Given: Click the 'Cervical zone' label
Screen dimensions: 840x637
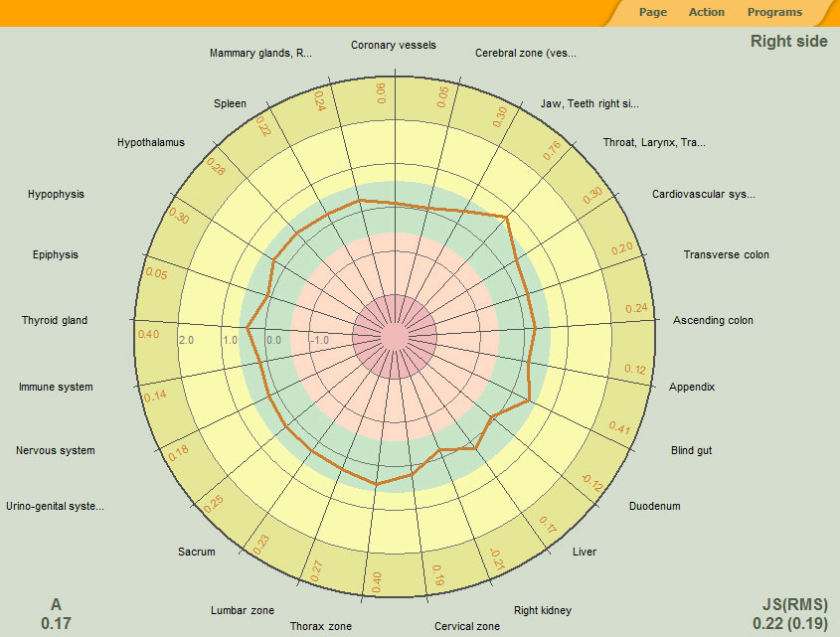Looking at the screenshot, I should [x=466, y=626].
